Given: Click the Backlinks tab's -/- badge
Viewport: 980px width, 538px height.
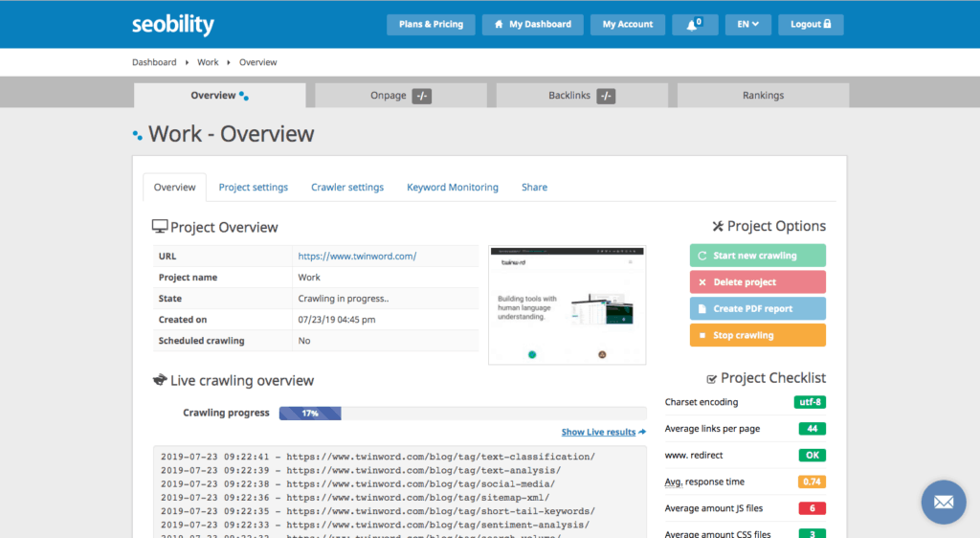Looking at the screenshot, I should tap(606, 96).
